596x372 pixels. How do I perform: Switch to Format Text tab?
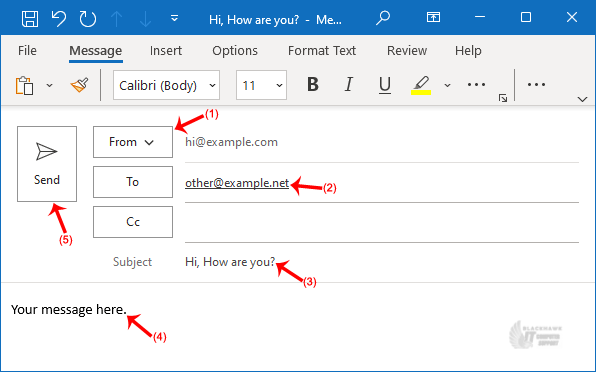322,51
